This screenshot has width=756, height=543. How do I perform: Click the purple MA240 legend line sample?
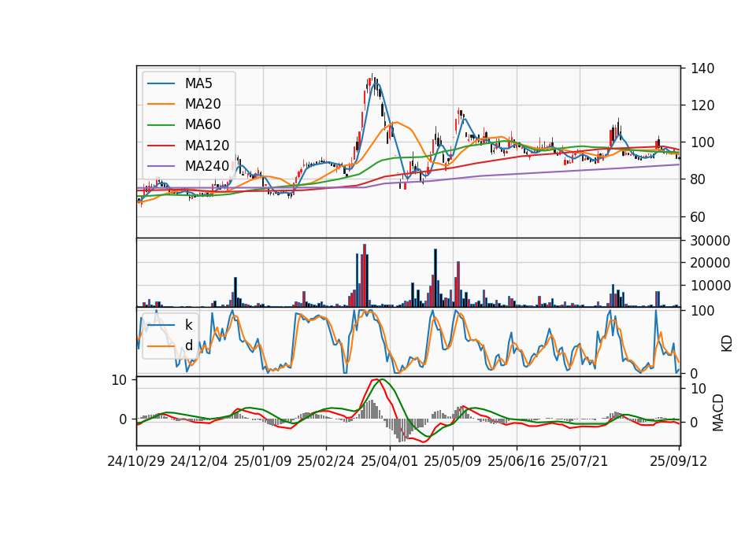(x=161, y=166)
